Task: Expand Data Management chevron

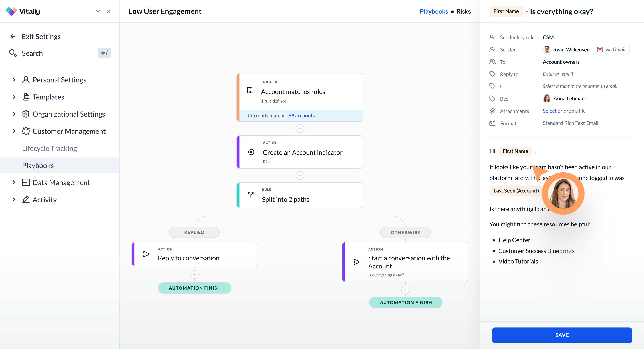Action: click(14, 183)
